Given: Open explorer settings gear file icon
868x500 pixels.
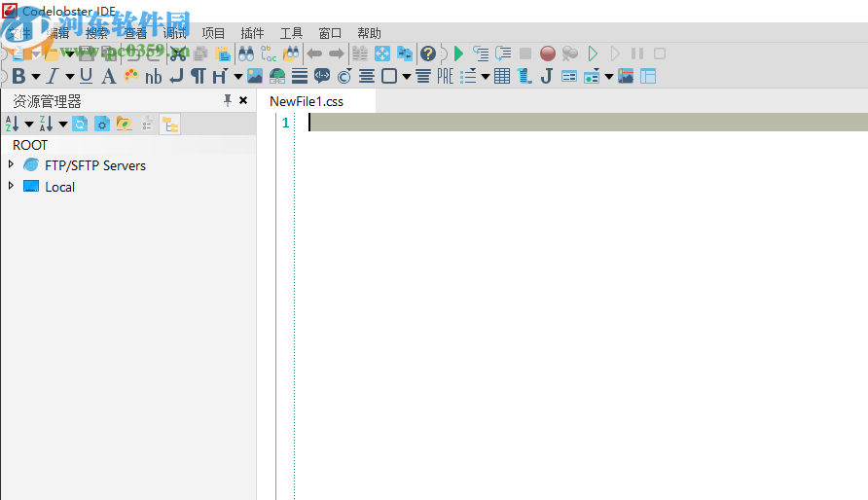Looking at the screenshot, I should click(x=102, y=124).
